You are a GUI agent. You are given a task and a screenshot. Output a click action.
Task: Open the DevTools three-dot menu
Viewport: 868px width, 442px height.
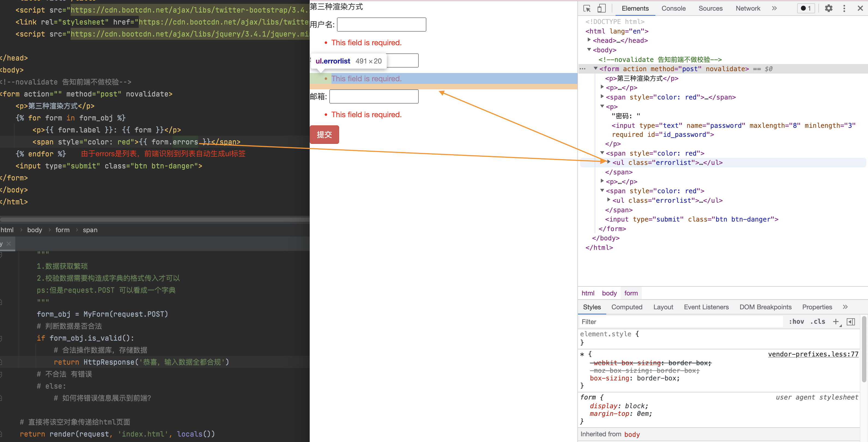844,8
